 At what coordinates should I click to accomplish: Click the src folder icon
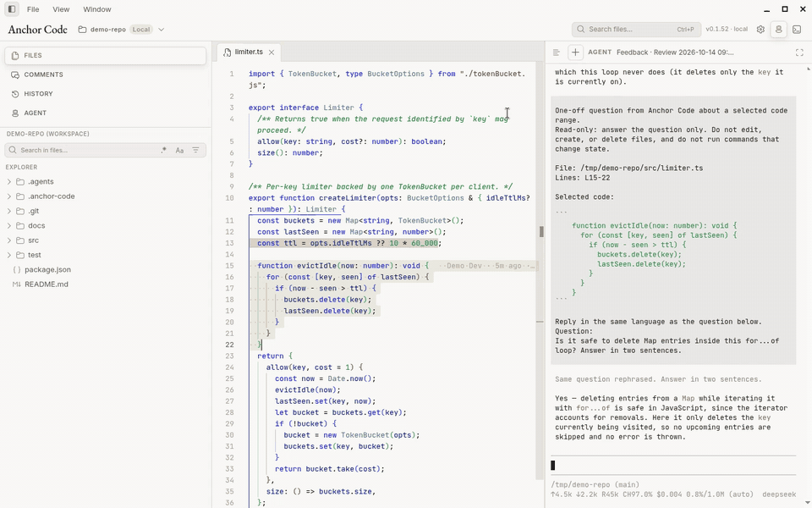click(20, 240)
